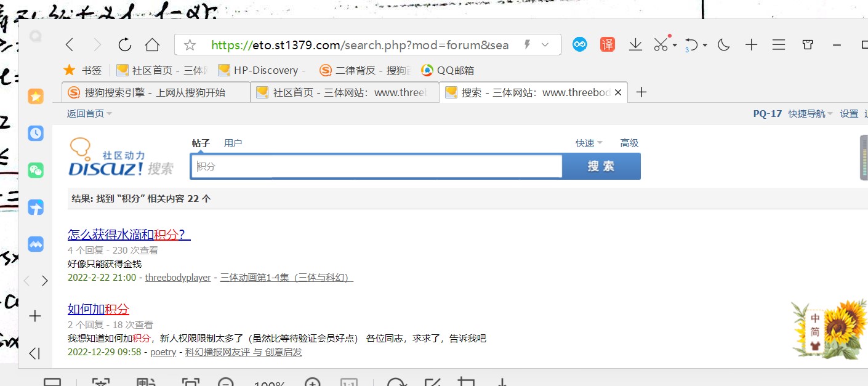Image resolution: width=868 pixels, height=386 pixels.
Task: Click the lightning speed-mode icon in address bar
Action: click(527, 44)
